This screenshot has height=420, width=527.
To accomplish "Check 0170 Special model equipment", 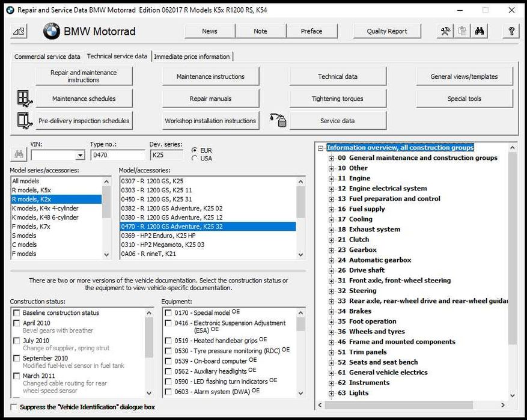I will (x=168, y=313).
